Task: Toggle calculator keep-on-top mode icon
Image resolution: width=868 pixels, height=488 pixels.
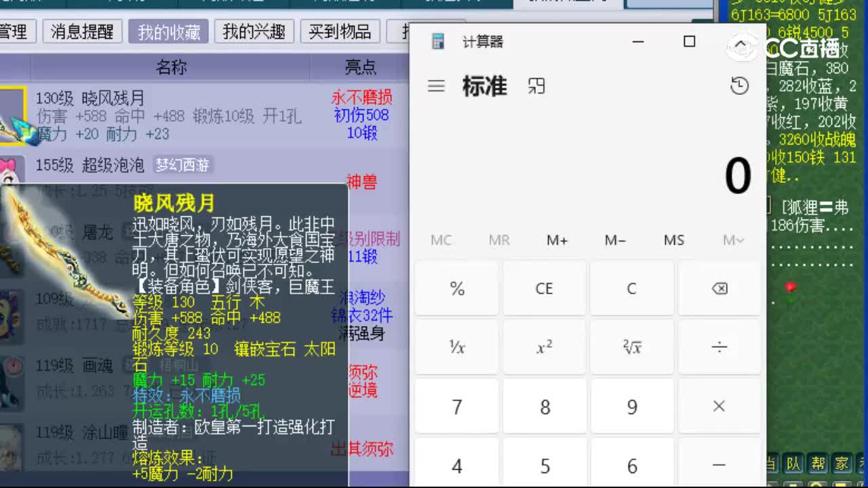Action: click(x=536, y=86)
